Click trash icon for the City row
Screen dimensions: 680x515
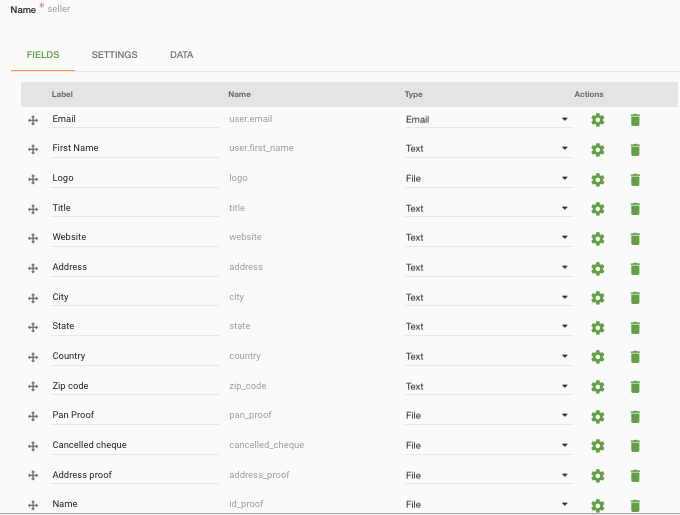coord(635,298)
